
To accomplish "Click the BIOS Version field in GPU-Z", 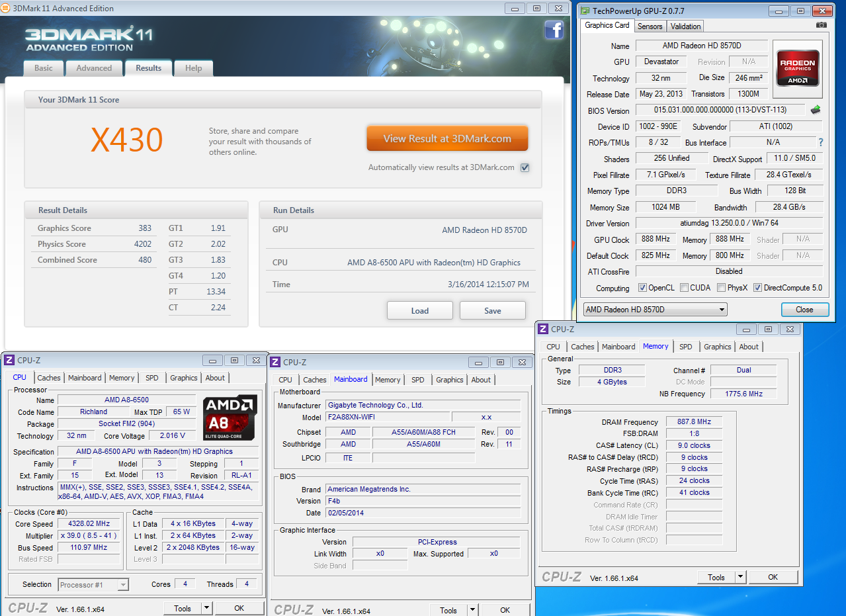I will (720, 110).
